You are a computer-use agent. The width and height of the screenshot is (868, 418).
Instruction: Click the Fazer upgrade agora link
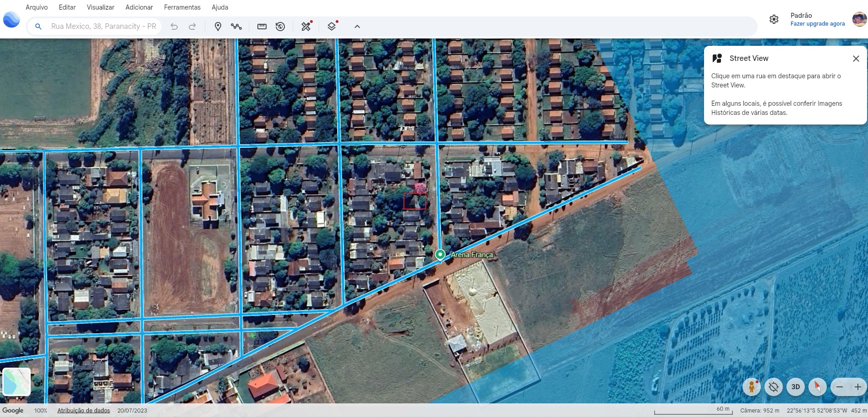coord(817,24)
